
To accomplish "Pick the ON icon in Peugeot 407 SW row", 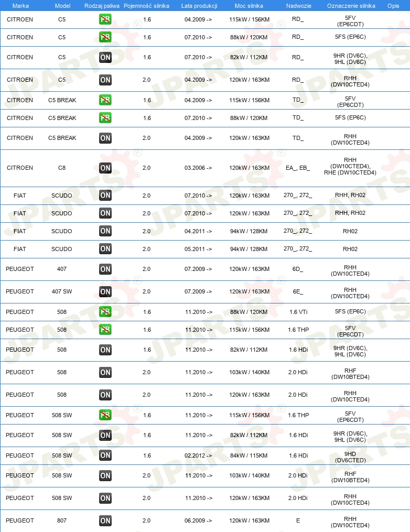I will pos(105,291).
